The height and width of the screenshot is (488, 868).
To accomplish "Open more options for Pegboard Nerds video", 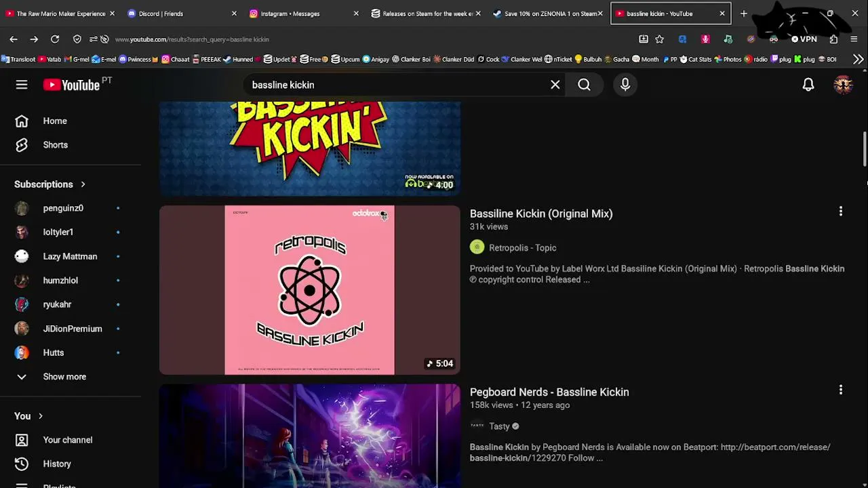I will [x=841, y=390].
